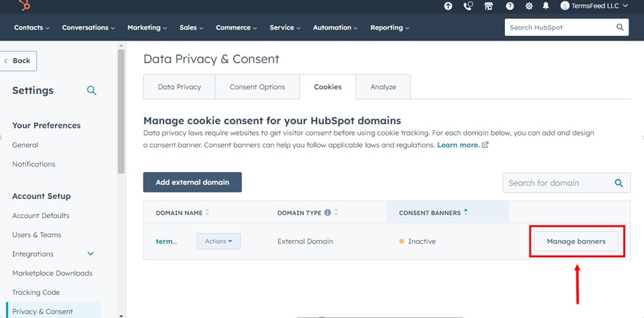Open General preferences in sidebar

pos(25,145)
